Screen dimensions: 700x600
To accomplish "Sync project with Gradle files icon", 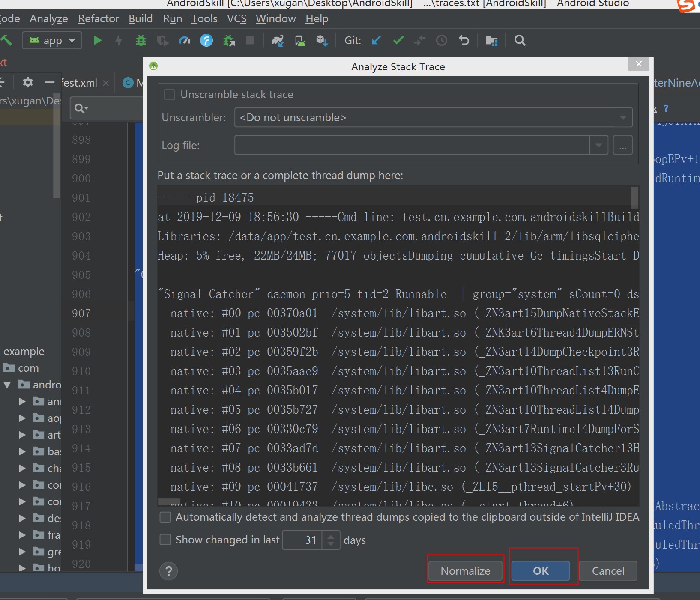I will (x=278, y=41).
